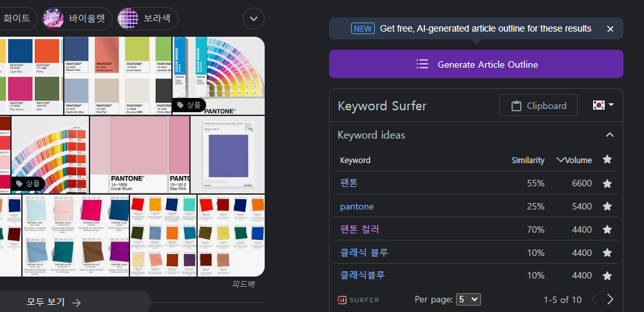Click the Surfer logo
Screen dimensions: 644x312
(x=358, y=300)
